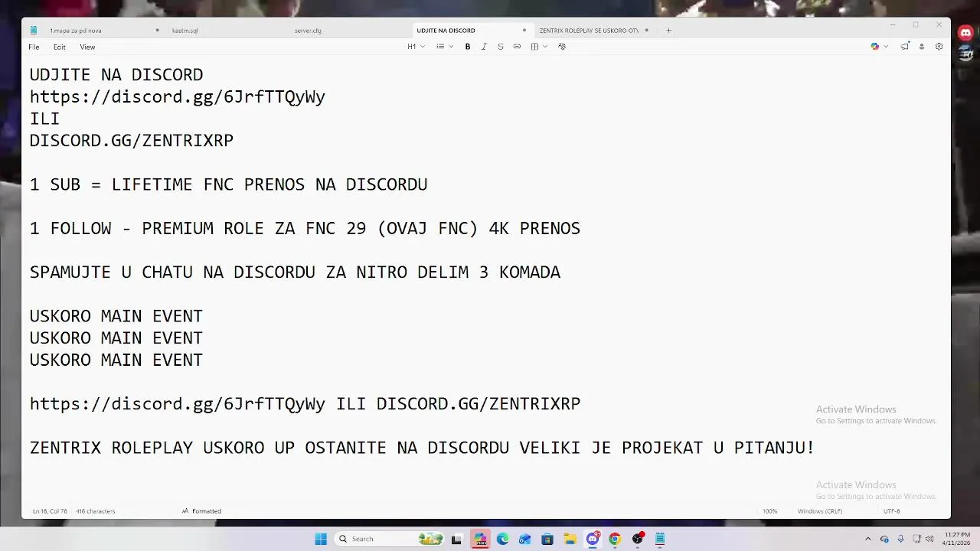The image size is (980, 551).
Task: Change Windows (CRLF) line ending setting
Action: click(x=820, y=511)
